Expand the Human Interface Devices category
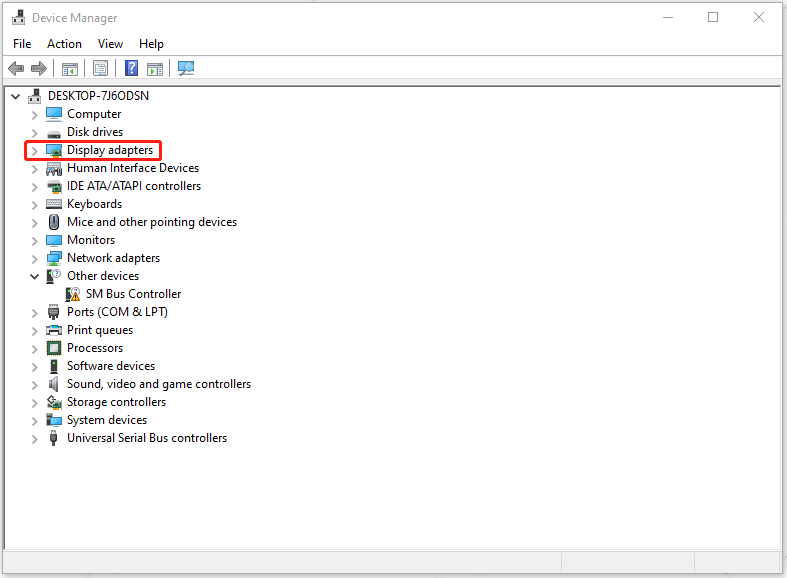The height and width of the screenshot is (578, 787). tap(34, 169)
